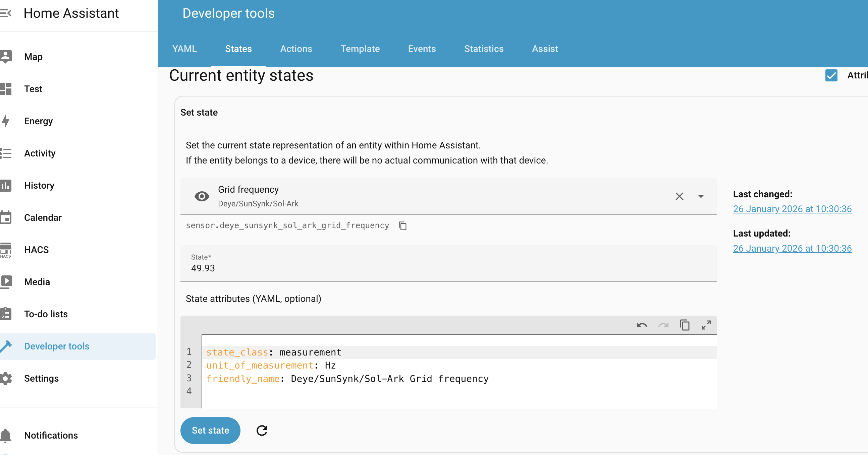Open Activity from the sidebar
Image resolution: width=868 pixels, height=455 pixels.
pos(40,153)
